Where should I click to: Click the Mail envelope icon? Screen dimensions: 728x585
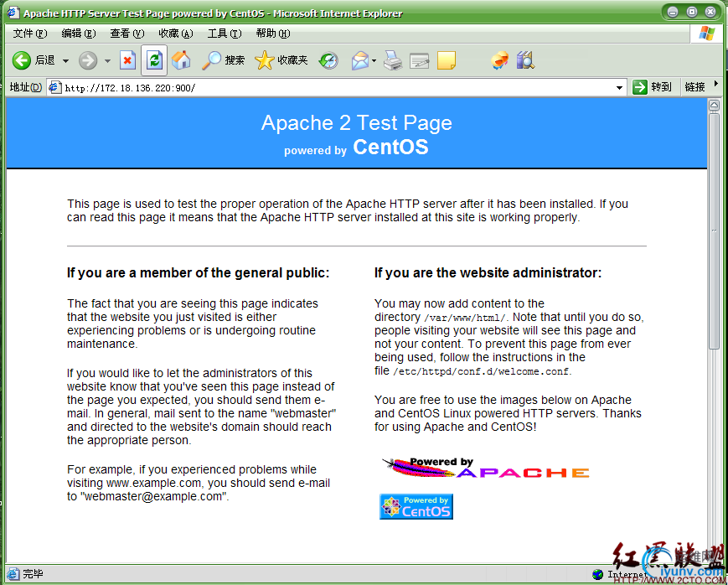click(360, 60)
